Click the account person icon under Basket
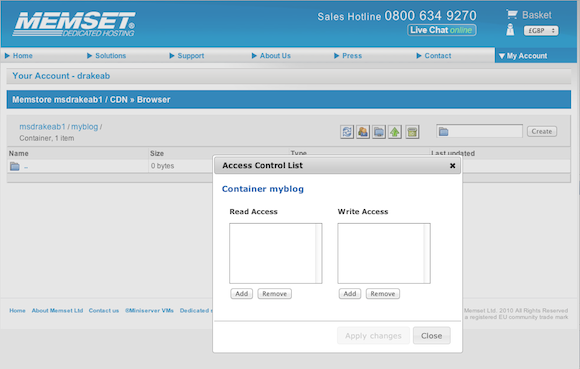 point(510,30)
